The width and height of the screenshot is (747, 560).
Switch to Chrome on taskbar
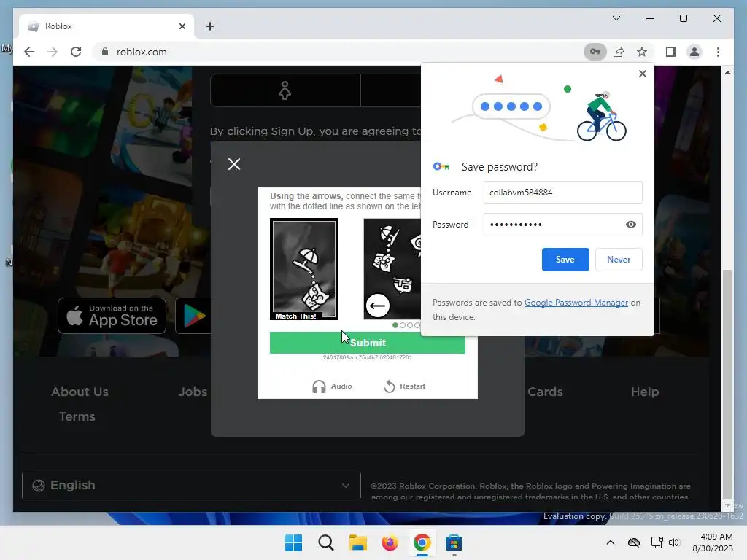click(422, 542)
